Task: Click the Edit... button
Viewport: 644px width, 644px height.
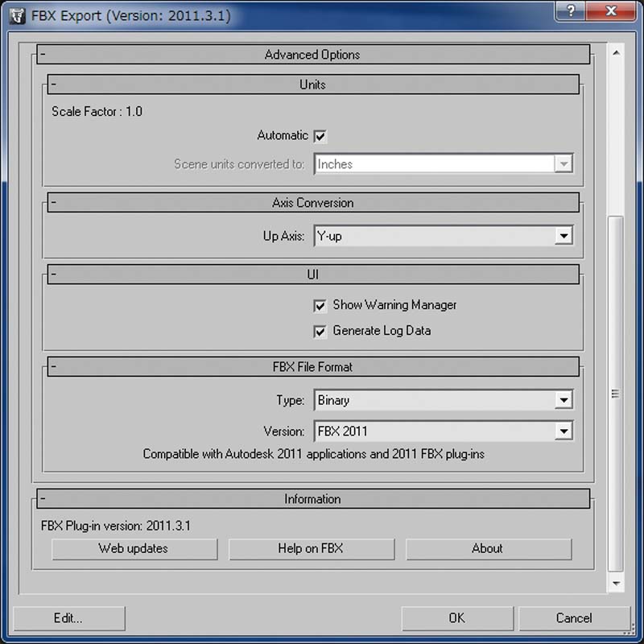Action: click(x=69, y=618)
